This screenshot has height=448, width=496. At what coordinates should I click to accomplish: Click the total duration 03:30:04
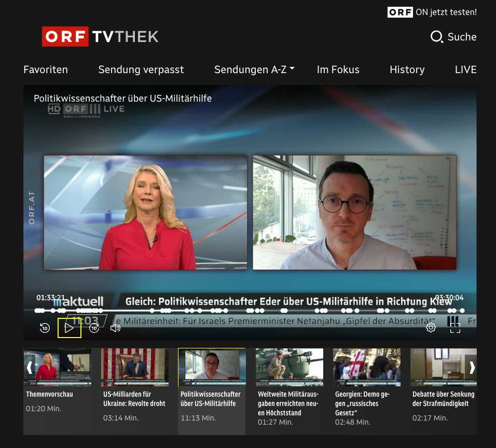[x=449, y=298]
